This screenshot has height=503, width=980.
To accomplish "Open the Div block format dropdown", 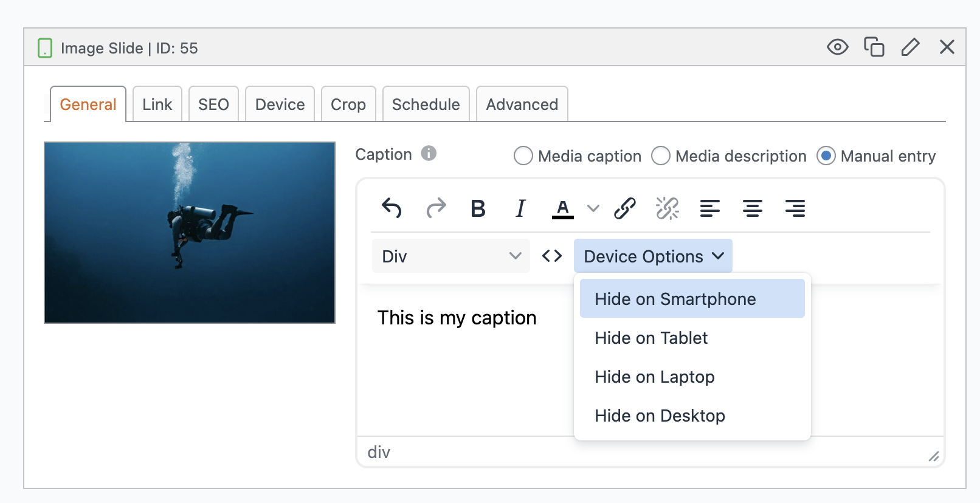I will (450, 256).
